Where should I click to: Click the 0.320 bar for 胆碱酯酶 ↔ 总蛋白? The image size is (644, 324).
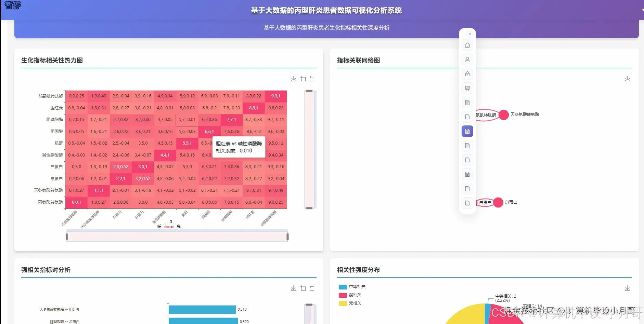point(203,321)
